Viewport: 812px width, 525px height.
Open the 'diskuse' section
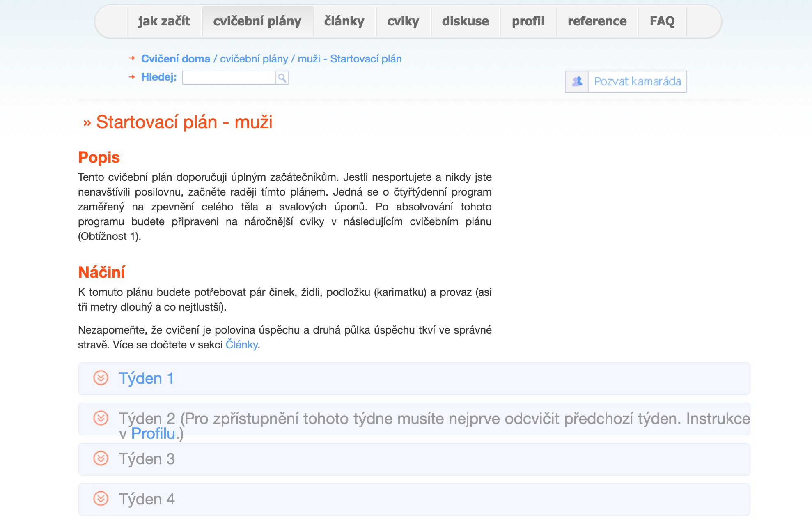(x=465, y=21)
